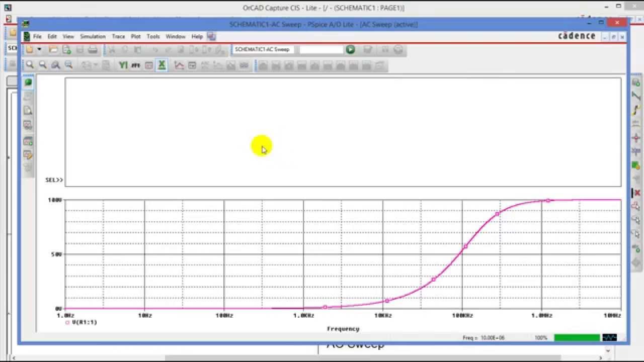Open the Edit menu

tap(52, 37)
